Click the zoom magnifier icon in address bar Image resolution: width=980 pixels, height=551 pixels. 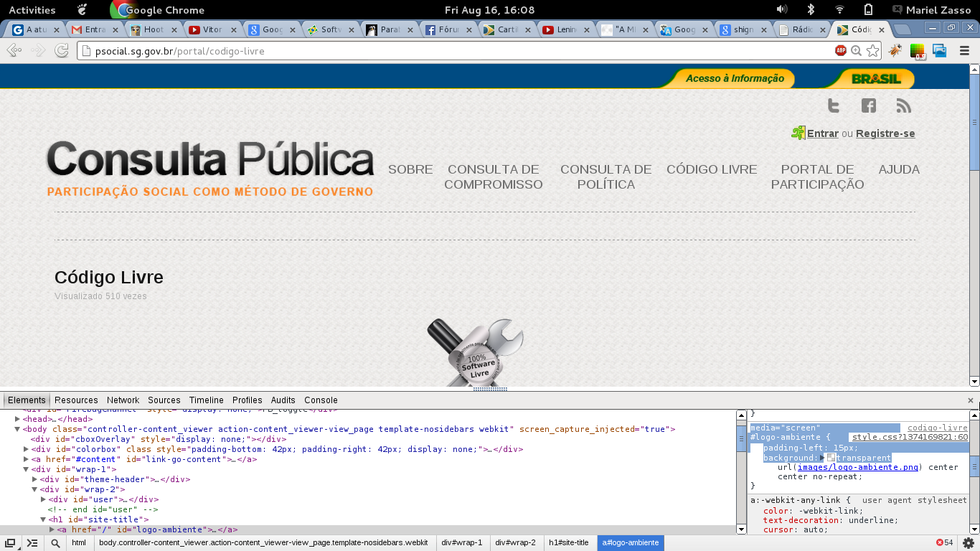(x=856, y=51)
